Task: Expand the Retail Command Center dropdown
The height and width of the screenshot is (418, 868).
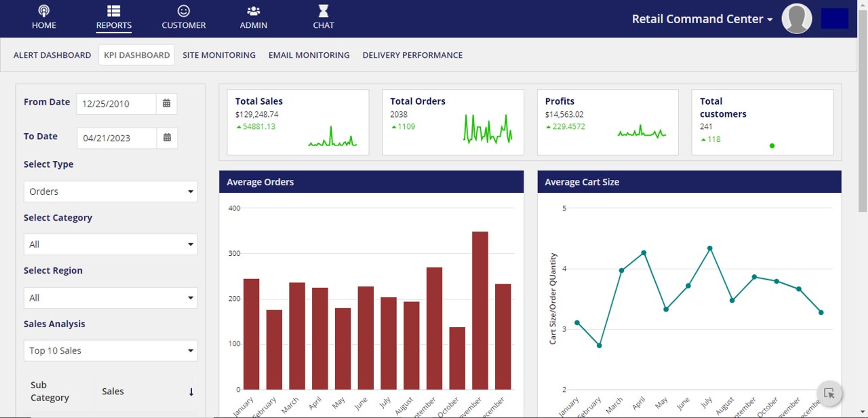Action: (x=702, y=19)
